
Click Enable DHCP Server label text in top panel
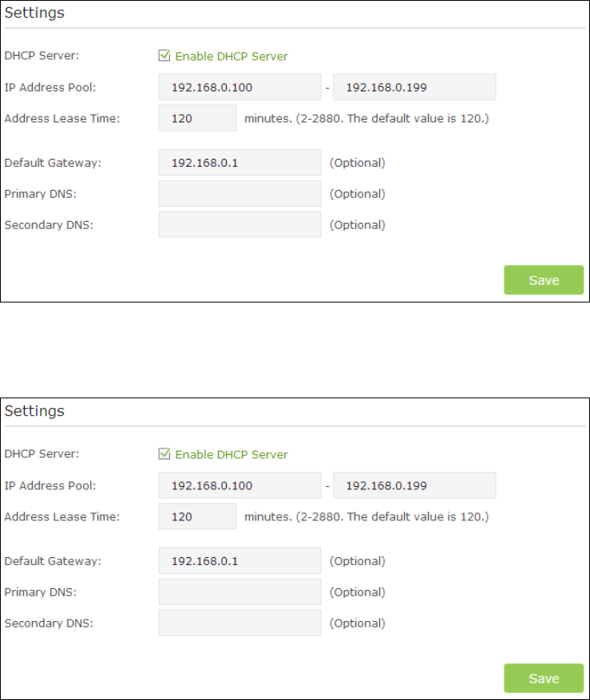[232, 56]
